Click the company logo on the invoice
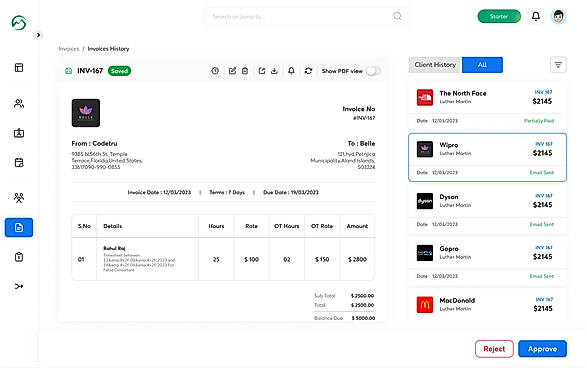 coord(86,113)
